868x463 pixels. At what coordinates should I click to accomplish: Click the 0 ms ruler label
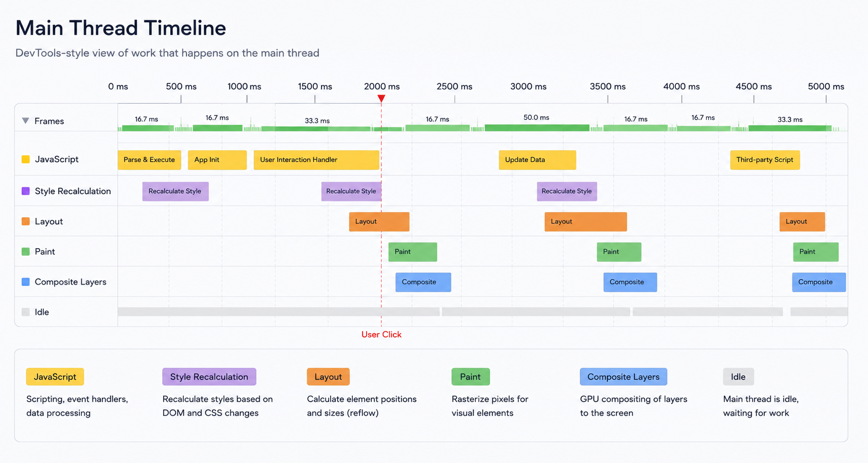click(118, 86)
